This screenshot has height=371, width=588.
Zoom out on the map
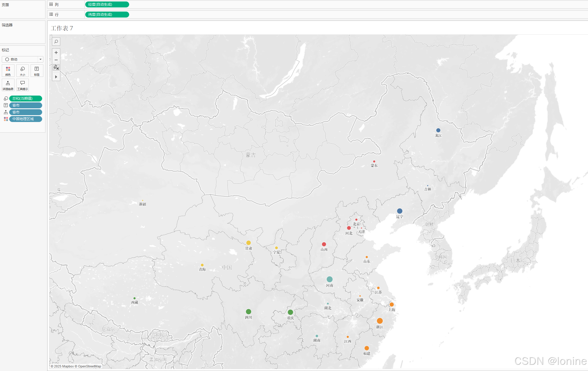(x=56, y=60)
